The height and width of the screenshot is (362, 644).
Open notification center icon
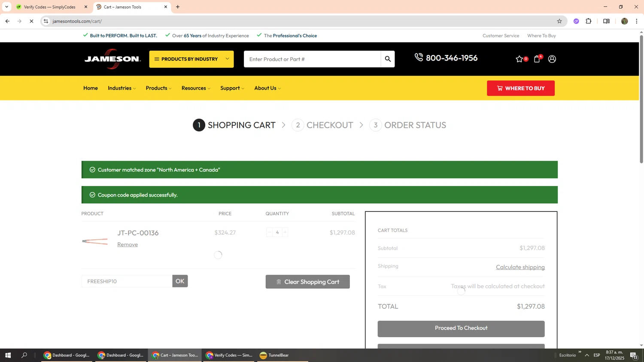click(634, 355)
